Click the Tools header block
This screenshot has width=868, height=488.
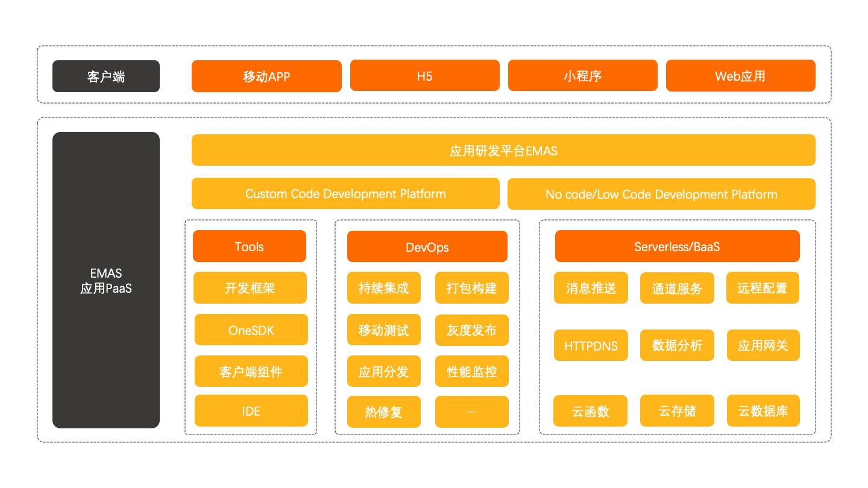pyautogui.click(x=250, y=246)
